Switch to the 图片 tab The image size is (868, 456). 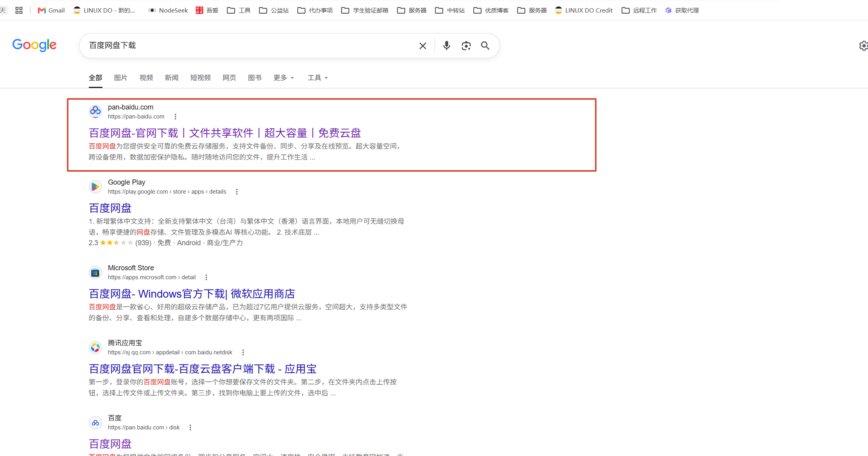[x=120, y=78]
